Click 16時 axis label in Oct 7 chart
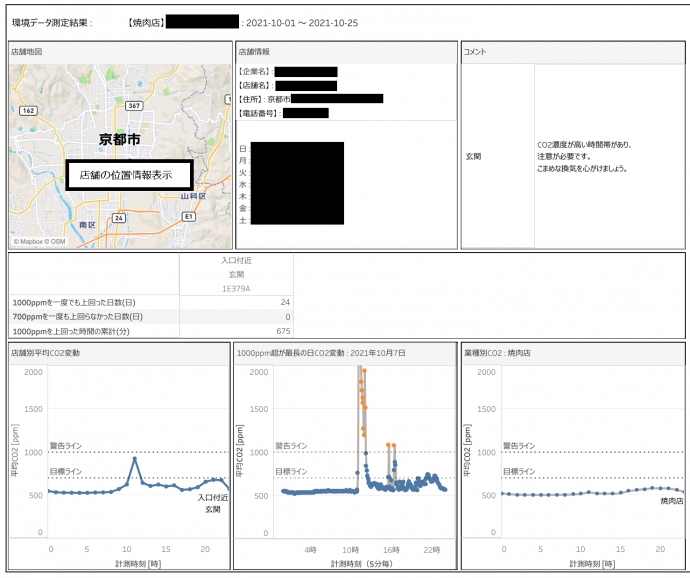 391,550
